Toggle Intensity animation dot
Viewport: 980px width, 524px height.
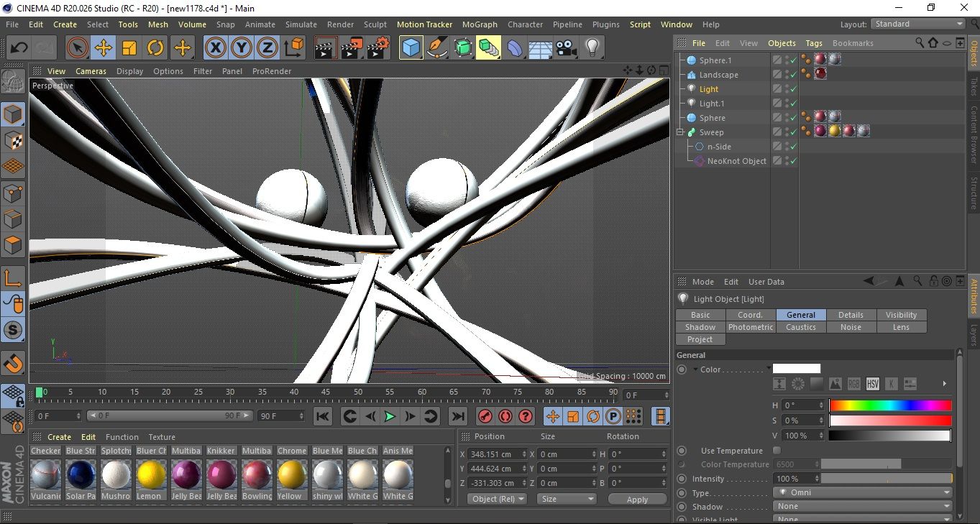pyautogui.click(x=682, y=479)
